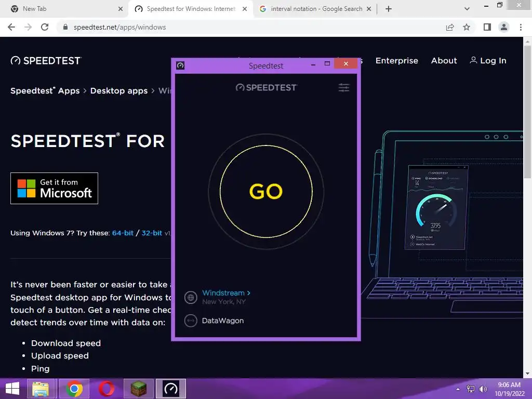
Task: Open a new browser tab
Action: [389, 9]
